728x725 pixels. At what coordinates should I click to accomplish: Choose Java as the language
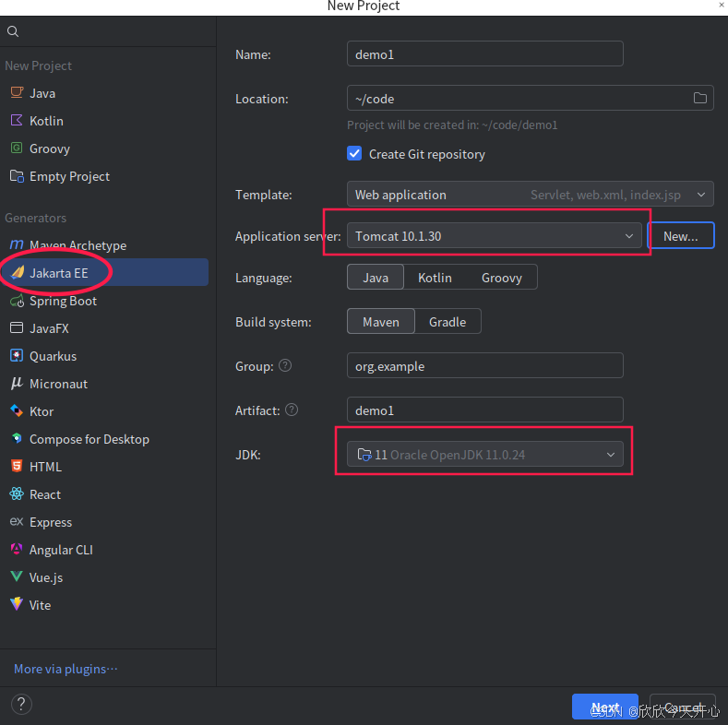376,278
